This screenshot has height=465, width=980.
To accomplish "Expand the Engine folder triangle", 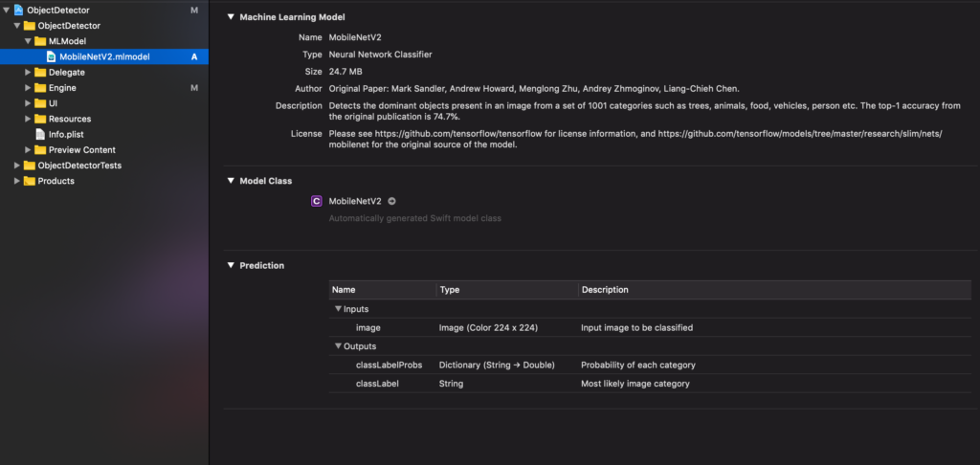I will (28, 88).
